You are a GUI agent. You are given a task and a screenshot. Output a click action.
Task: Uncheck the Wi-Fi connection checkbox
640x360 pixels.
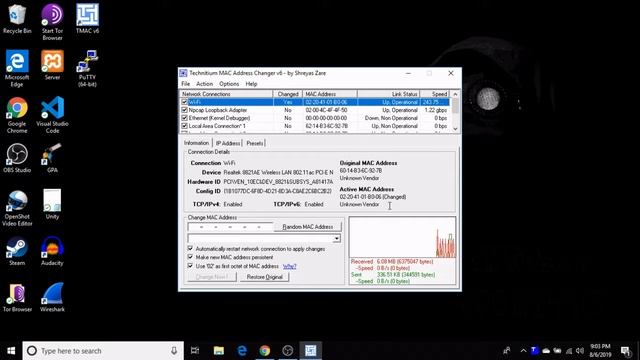click(x=184, y=102)
